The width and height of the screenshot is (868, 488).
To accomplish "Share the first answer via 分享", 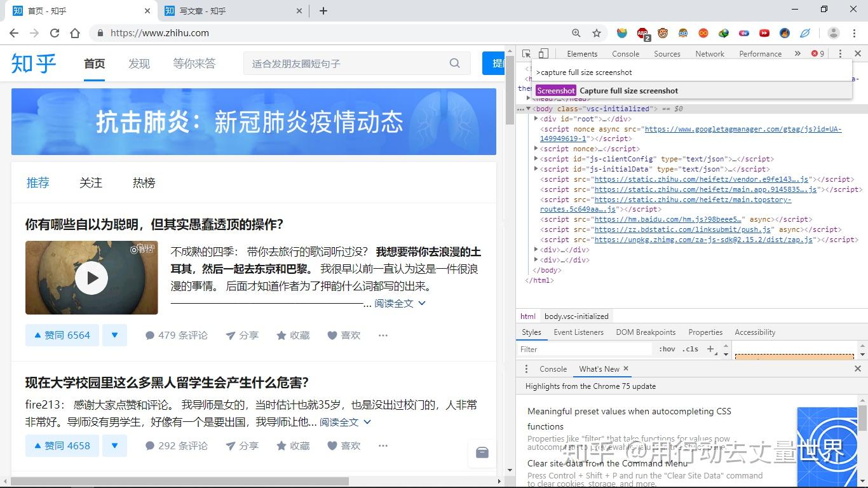I will tap(242, 335).
